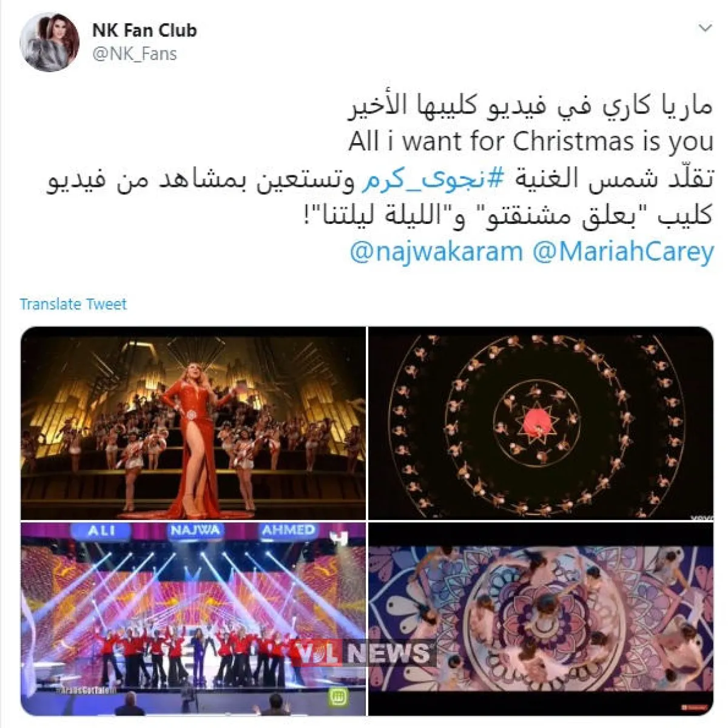Click the NK Fan Club profile avatar
This screenshot has height=728, width=728.
click(49, 42)
